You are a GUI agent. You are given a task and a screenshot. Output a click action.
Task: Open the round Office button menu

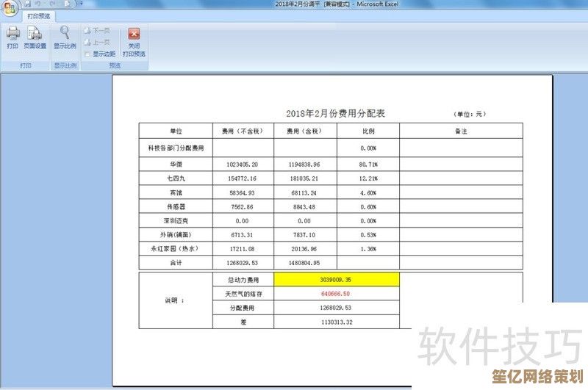coord(9,7)
